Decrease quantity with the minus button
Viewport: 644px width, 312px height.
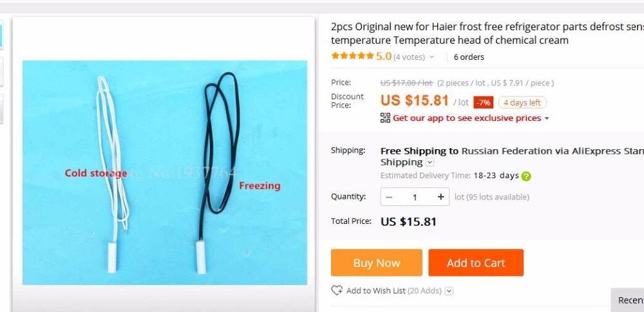(389, 197)
